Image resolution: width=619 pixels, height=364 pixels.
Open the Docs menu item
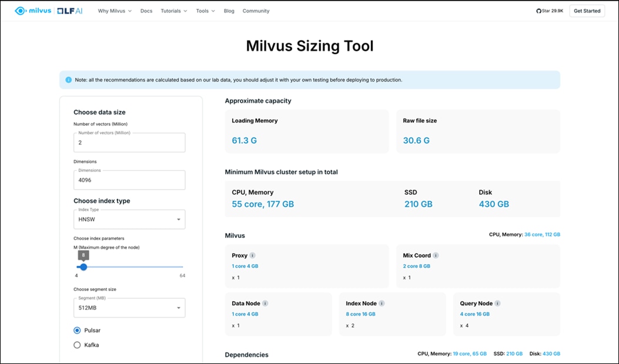(146, 10)
